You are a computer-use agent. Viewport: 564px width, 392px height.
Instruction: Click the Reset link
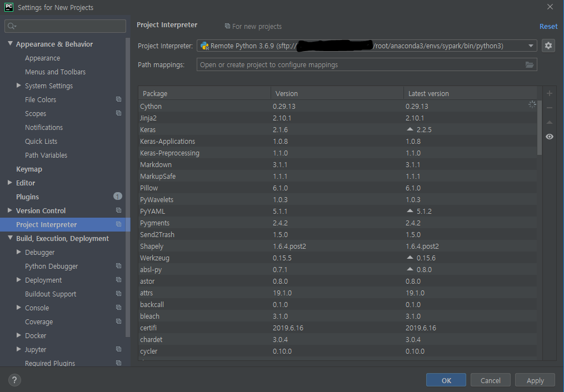(x=548, y=26)
